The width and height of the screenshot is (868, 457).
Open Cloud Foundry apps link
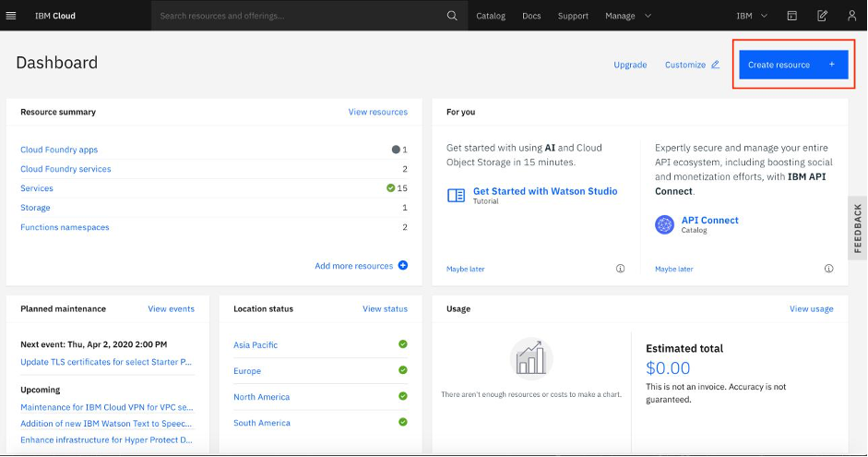pyautogui.click(x=59, y=150)
